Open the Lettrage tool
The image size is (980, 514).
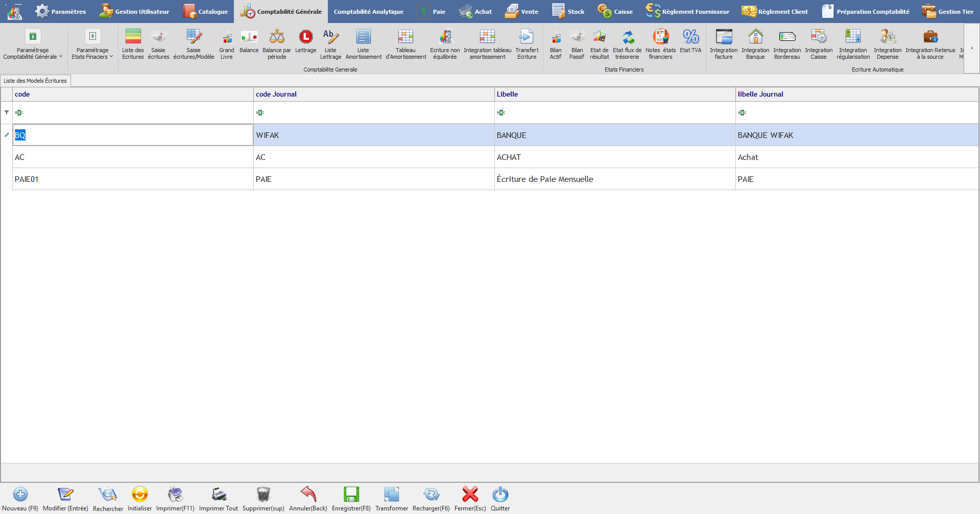click(306, 41)
